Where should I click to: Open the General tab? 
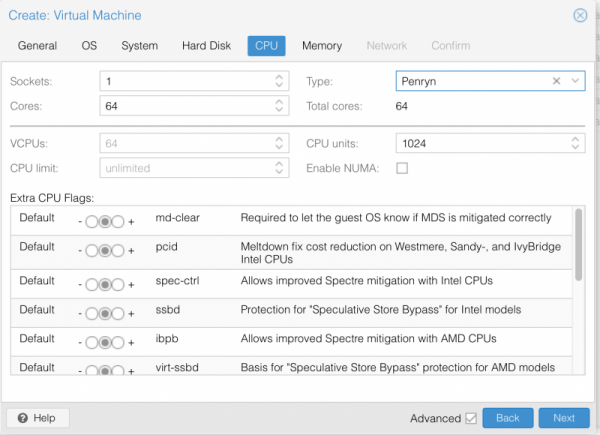tap(37, 46)
